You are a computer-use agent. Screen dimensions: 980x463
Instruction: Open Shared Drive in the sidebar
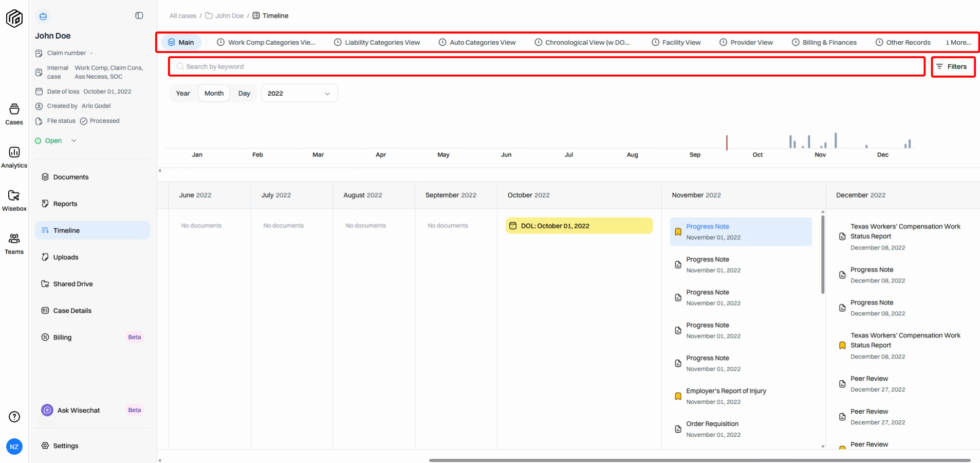click(93, 284)
